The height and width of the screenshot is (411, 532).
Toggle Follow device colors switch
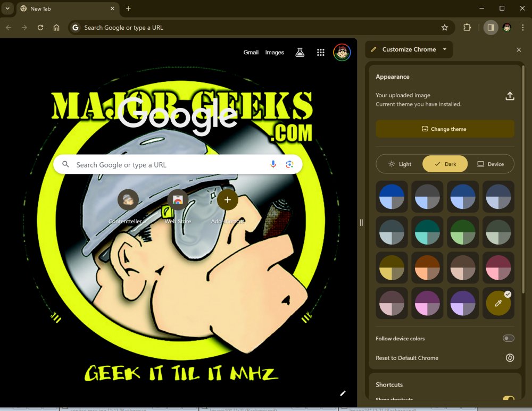click(x=508, y=338)
